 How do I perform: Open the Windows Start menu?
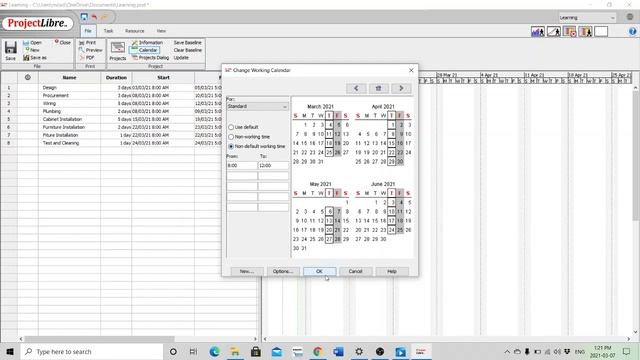click(x=10, y=351)
